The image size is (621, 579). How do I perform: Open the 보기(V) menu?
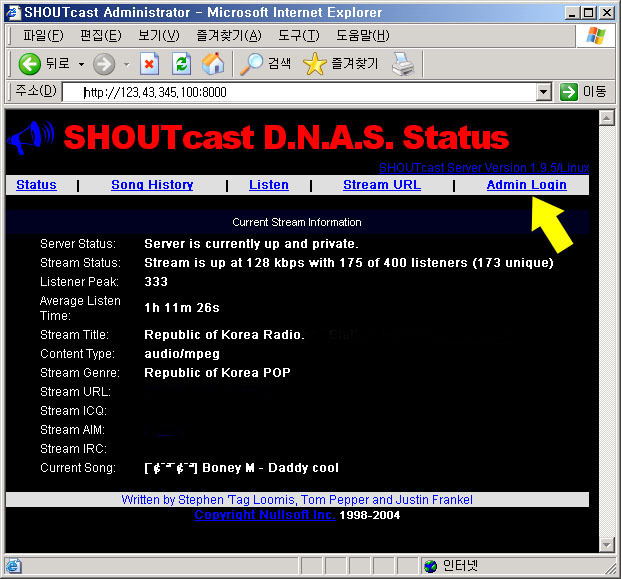pos(159,36)
